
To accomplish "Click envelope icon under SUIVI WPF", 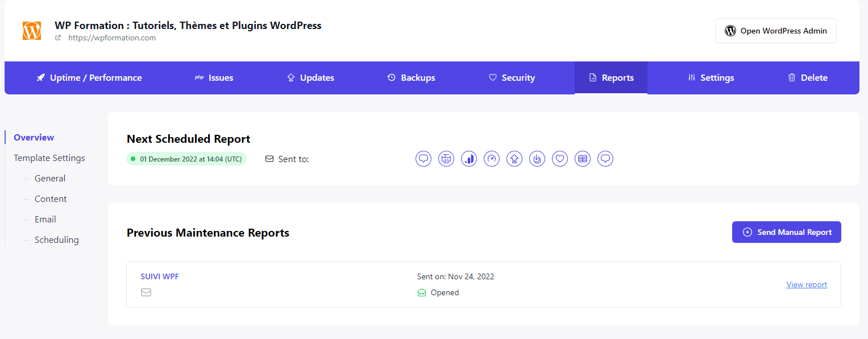I will coord(146,292).
